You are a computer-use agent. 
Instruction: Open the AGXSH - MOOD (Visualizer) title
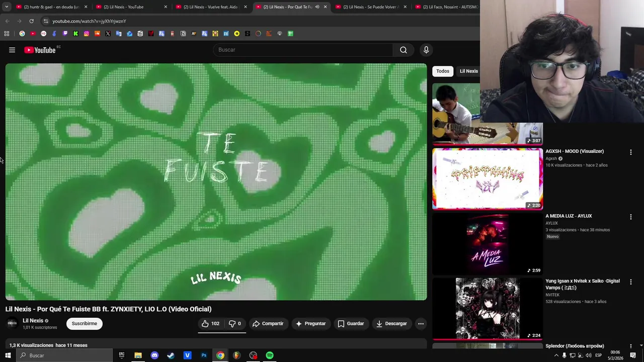point(575,151)
